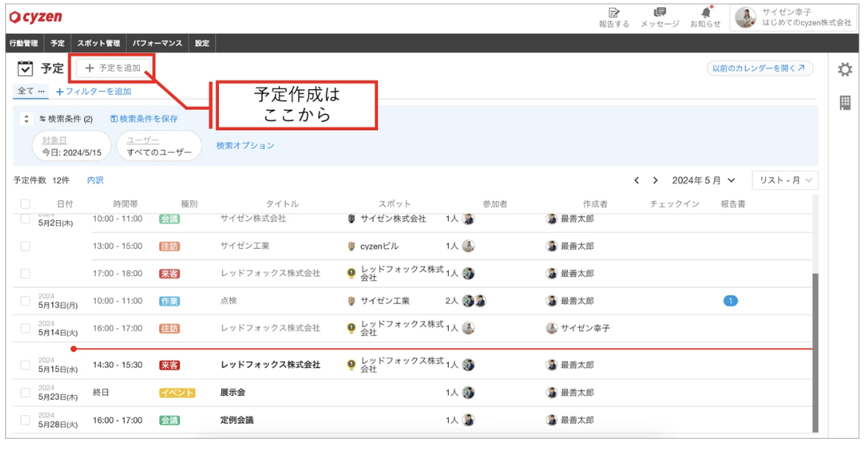Open 以前のカレンダーを開く link

point(760,68)
